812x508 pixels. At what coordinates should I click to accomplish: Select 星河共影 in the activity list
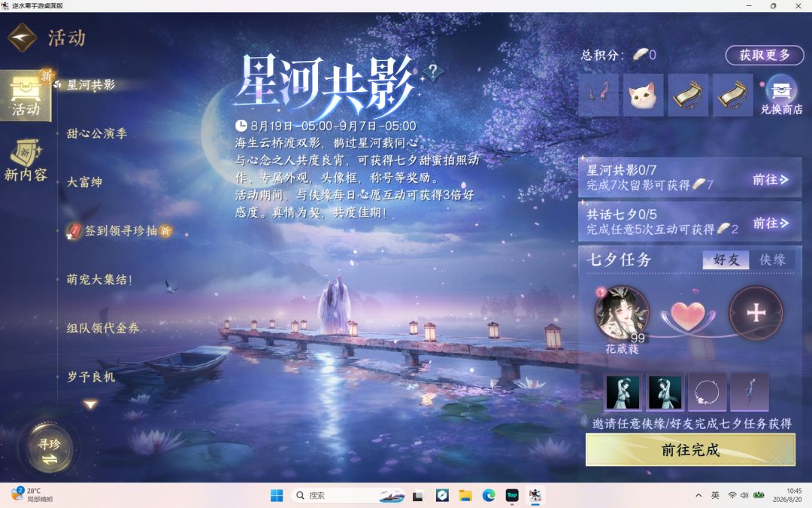coord(91,85)
